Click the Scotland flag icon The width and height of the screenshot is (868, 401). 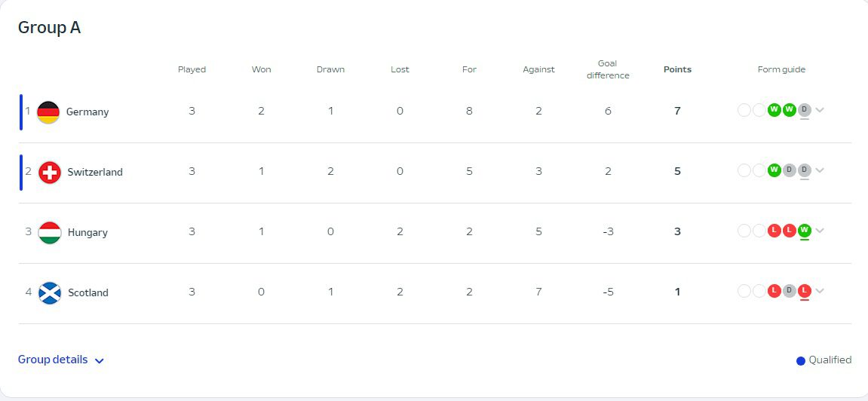[50, 292]
